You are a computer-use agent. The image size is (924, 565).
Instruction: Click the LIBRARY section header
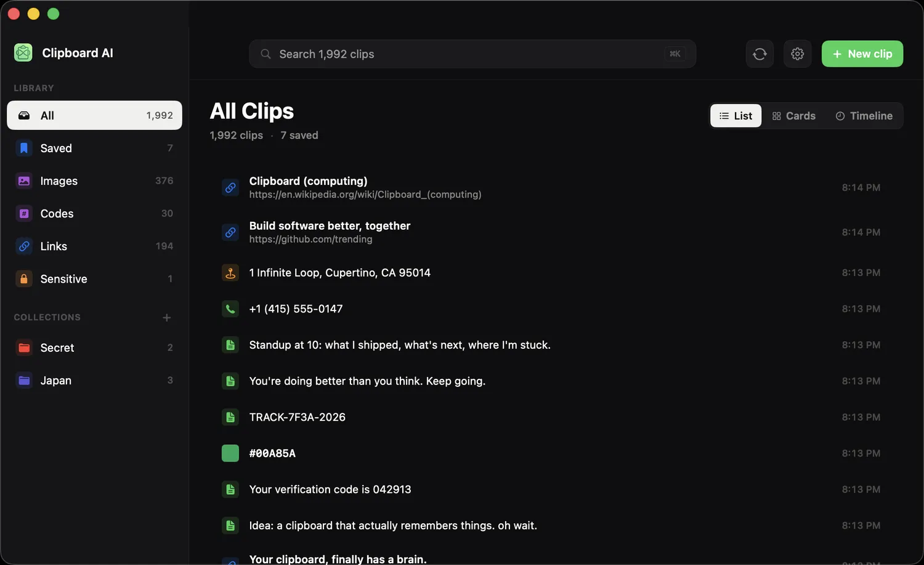coord(34,88)
